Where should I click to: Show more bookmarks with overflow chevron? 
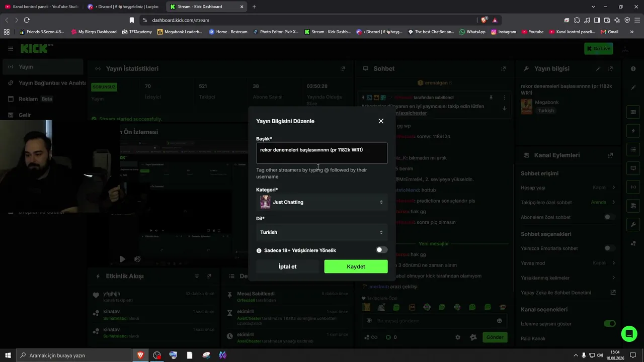(632, 32)
